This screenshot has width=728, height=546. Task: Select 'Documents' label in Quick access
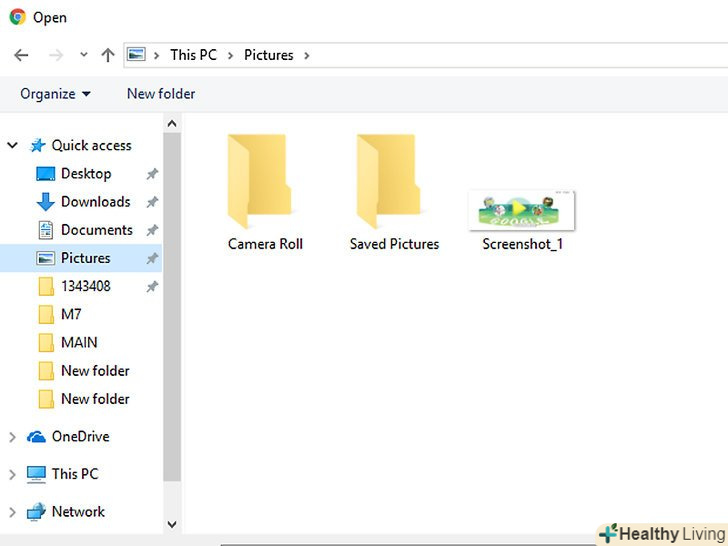(97, 230)
